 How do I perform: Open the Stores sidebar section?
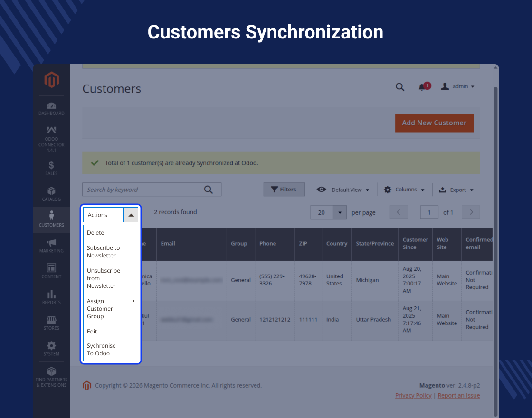click(52, 323)
